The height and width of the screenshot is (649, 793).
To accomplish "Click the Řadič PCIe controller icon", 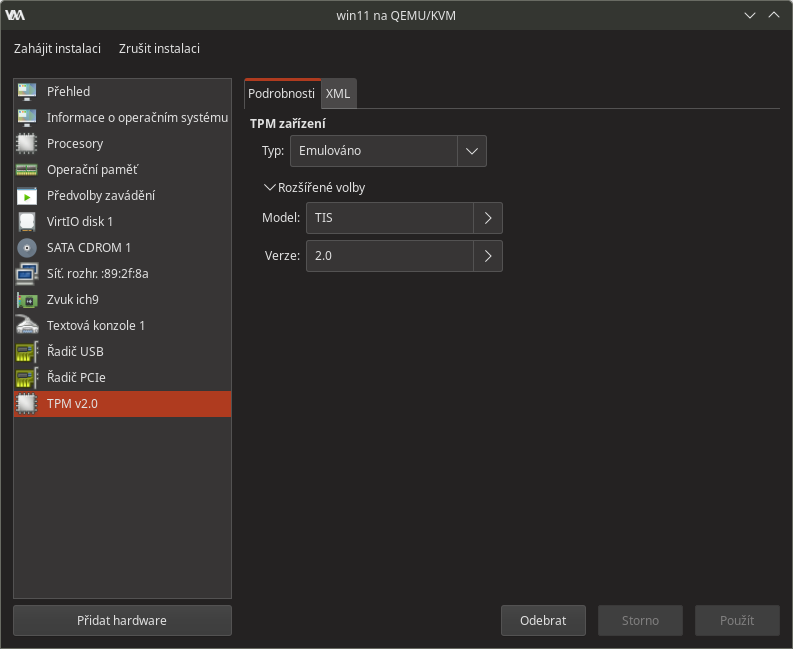I will click(x=27, y=377).
